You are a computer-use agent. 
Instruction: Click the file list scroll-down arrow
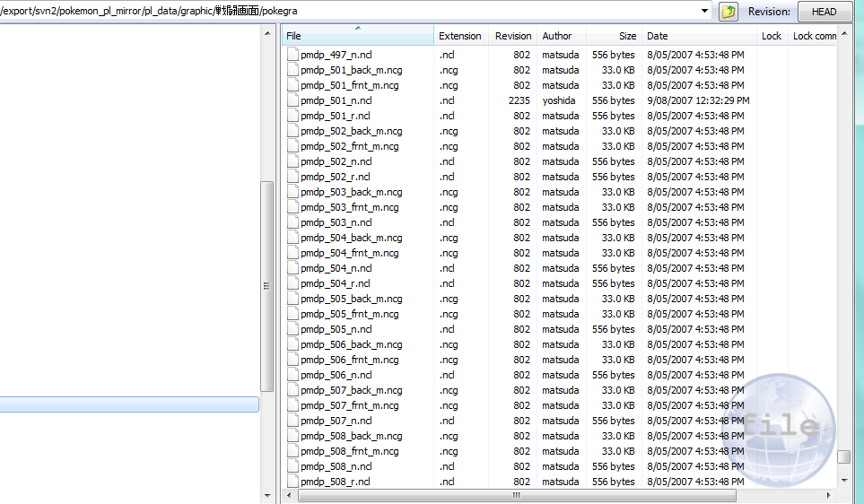pyautogui.click(x=844, y=481)
